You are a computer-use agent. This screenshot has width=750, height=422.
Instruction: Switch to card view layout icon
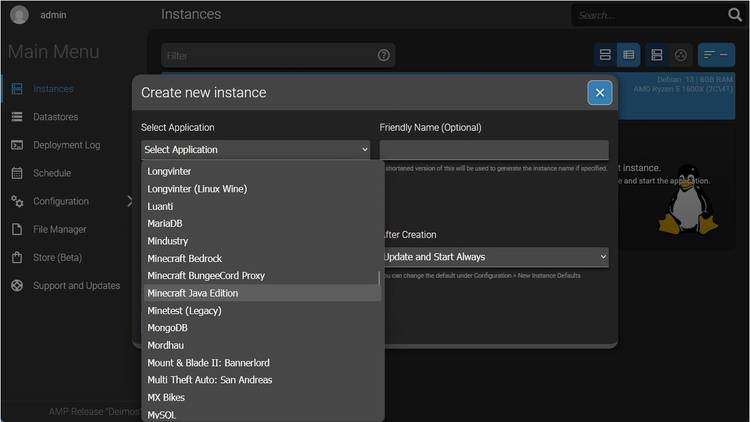(x=605, y=55)
